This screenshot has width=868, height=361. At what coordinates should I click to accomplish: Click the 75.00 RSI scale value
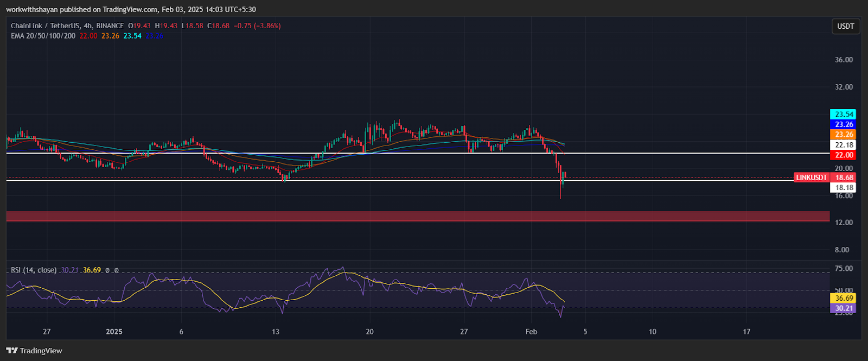844,269
